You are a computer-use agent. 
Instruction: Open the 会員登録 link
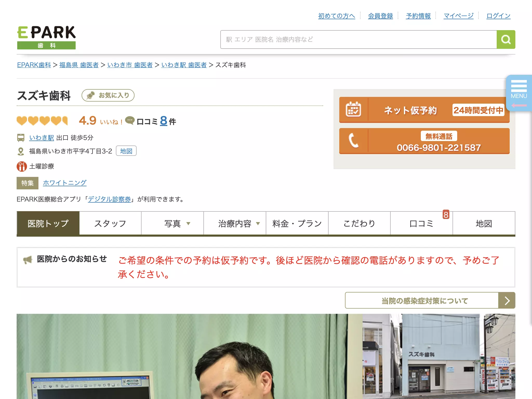coord(381,16)
